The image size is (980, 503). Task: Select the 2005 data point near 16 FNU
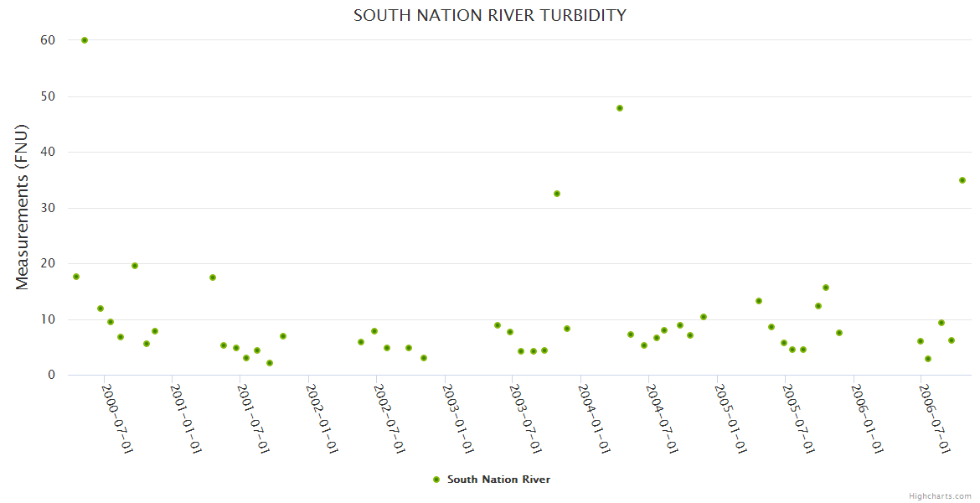(826, 288)
